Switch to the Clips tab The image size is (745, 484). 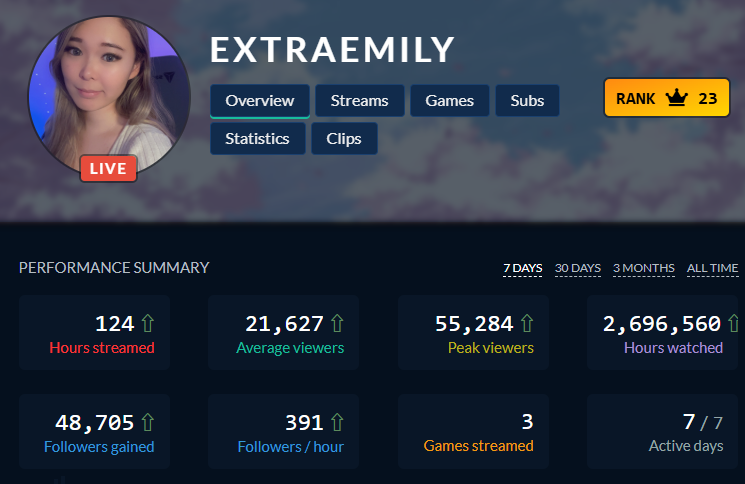tap(344, 139)
